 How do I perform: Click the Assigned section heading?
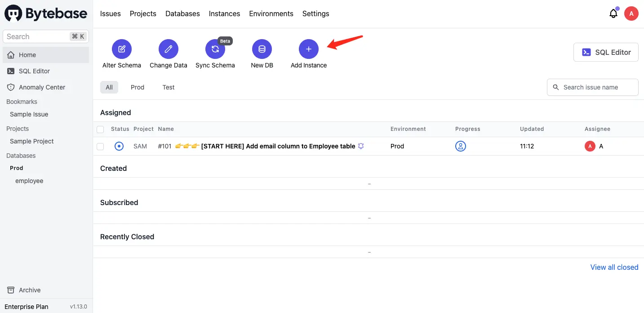point(115,112)
